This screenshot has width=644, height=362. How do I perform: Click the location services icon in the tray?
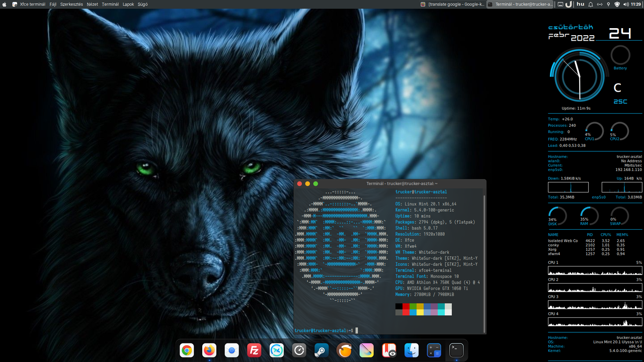[608, 4]
